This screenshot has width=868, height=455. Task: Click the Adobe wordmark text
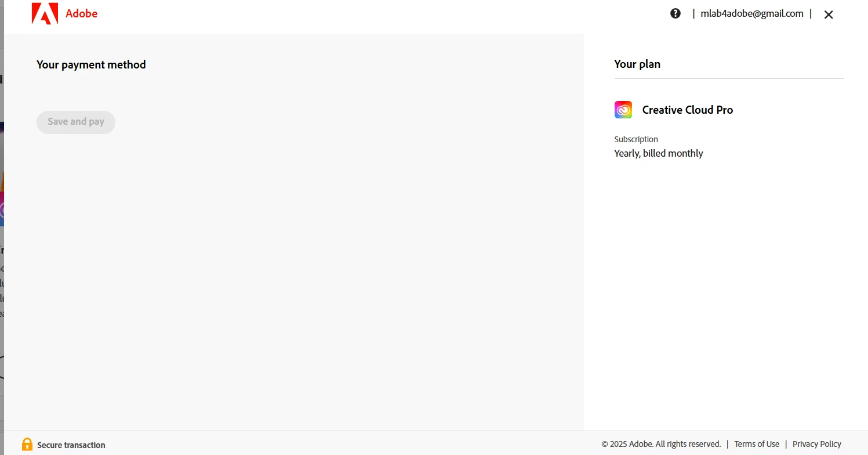[x=82, y=13]
